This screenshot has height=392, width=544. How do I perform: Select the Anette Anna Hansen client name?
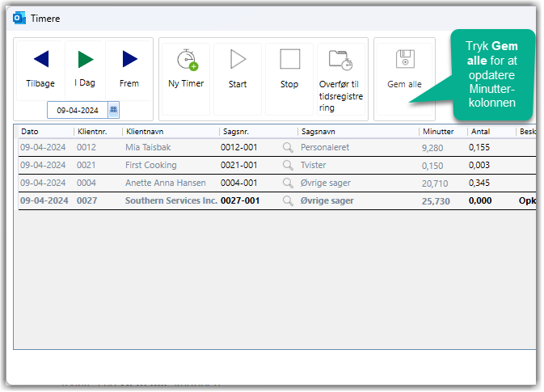tap(166, 183)
